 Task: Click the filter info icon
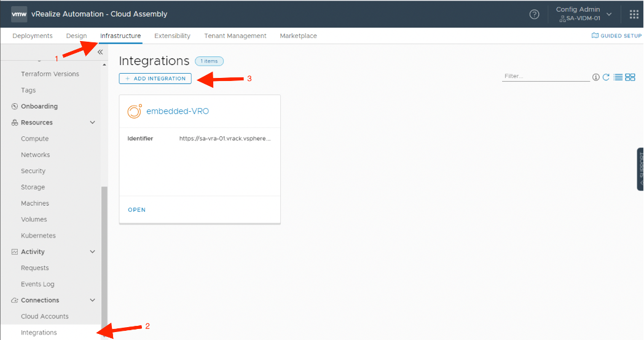coord(595,77)
